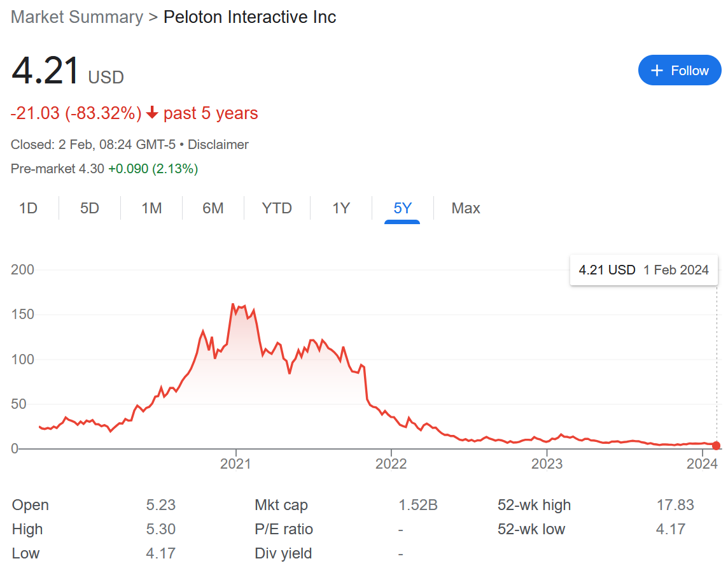Select the 1D time range tab
728x568 pixels.
coord(28,208)
